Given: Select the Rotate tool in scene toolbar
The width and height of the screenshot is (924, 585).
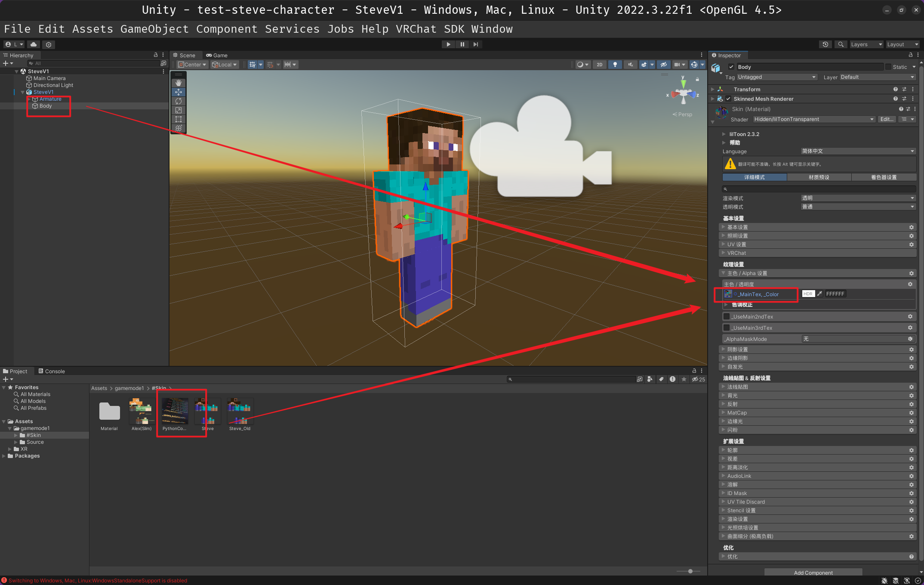Looking at the screenshot, I should (179, 101).
